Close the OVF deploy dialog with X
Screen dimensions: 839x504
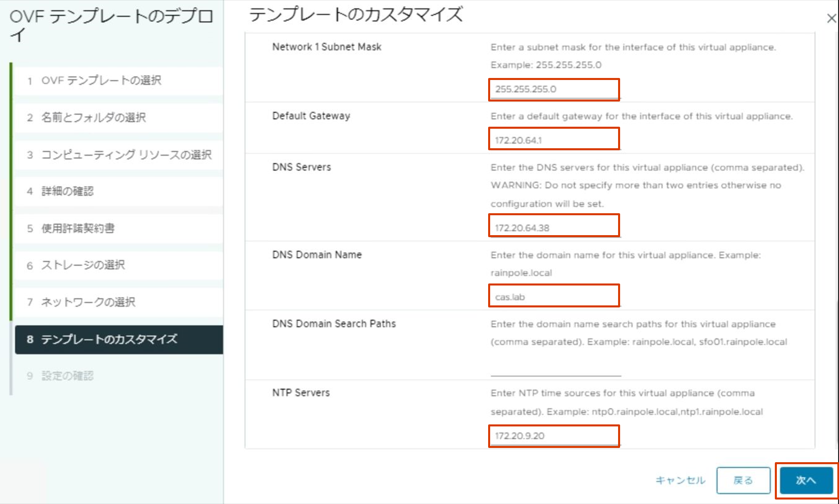tap(831, 18)
